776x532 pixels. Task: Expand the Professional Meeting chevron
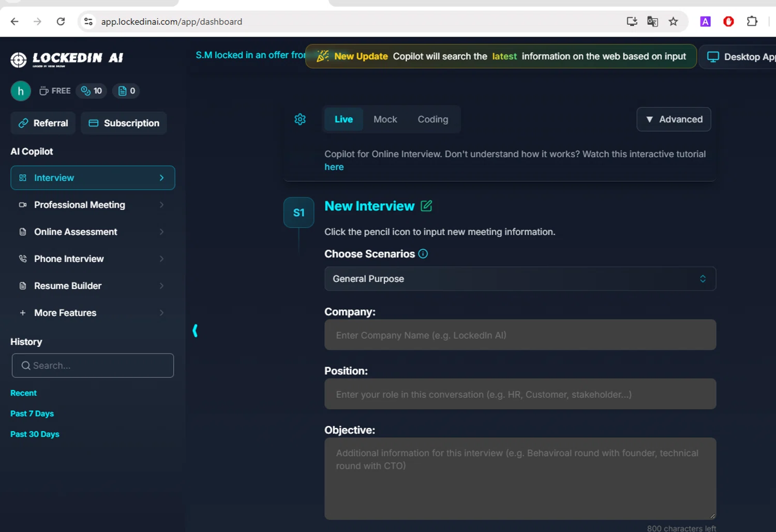(162, 205)
